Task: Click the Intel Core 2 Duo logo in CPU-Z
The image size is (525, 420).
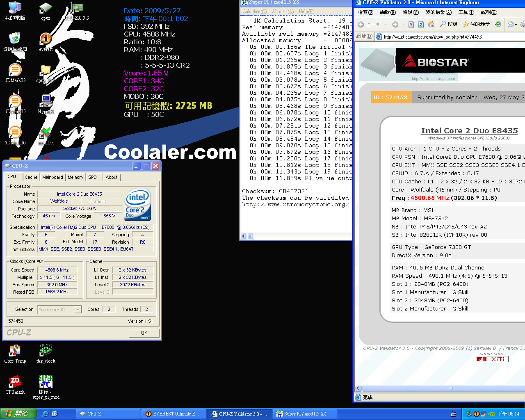Action: (x=138, y=204)
